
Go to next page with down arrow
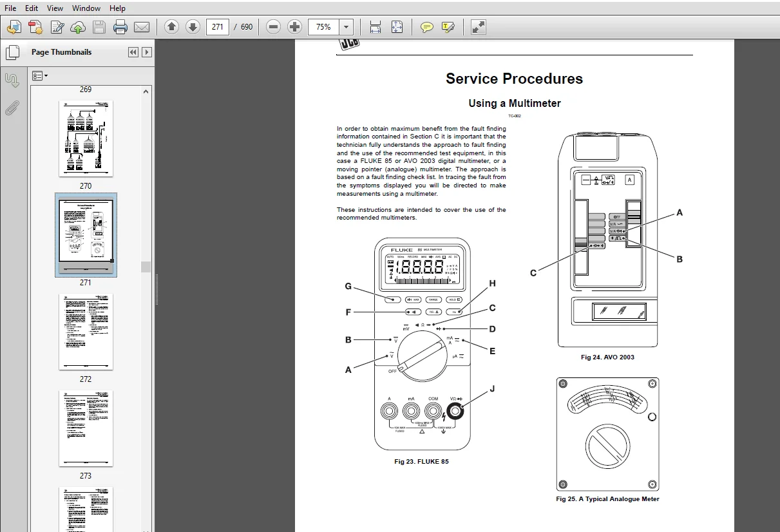click(193, 27)
